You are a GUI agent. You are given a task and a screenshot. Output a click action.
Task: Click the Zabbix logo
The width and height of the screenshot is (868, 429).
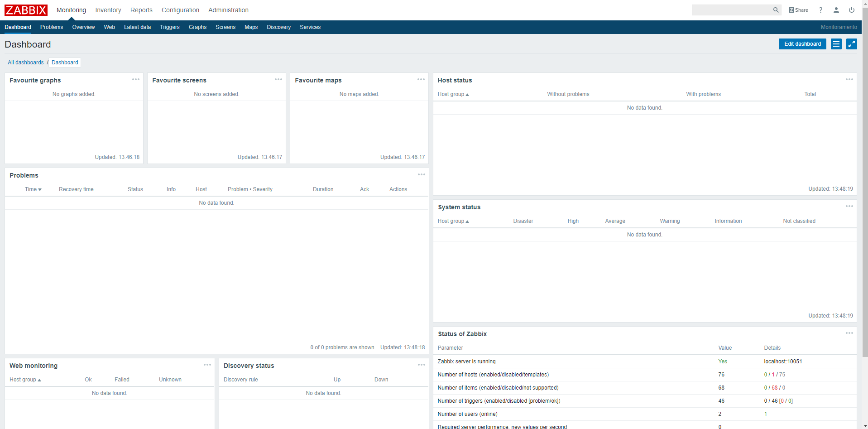click(x=26, y=10)
